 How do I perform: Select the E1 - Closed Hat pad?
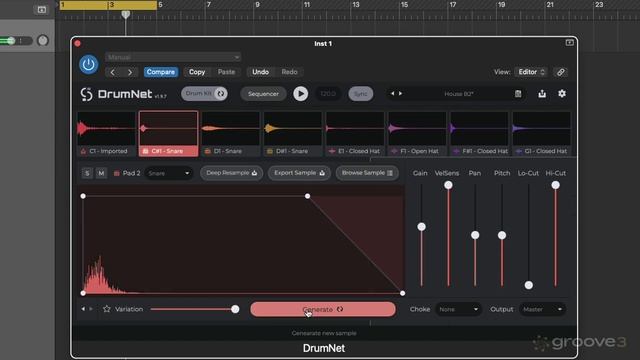tap(355, 133)
